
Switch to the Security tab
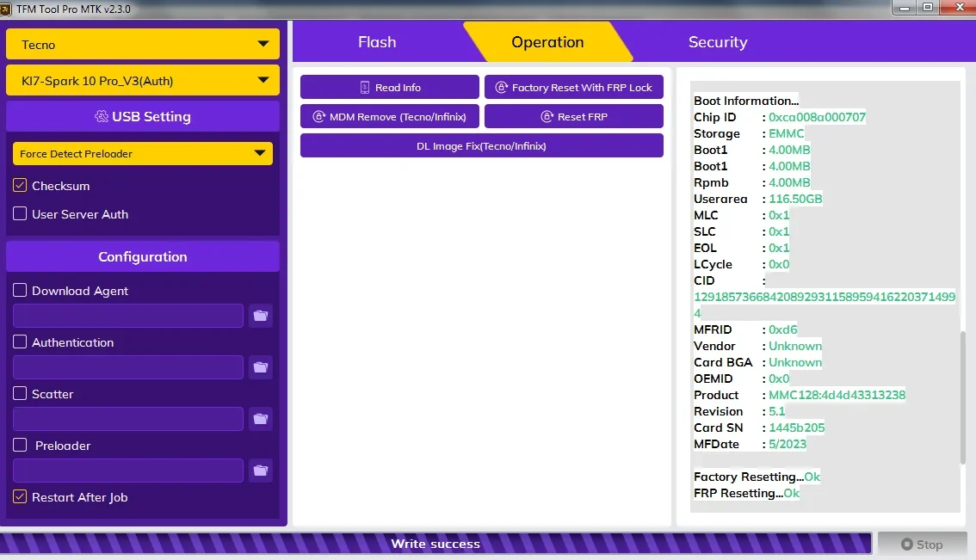tap(718, 41)
